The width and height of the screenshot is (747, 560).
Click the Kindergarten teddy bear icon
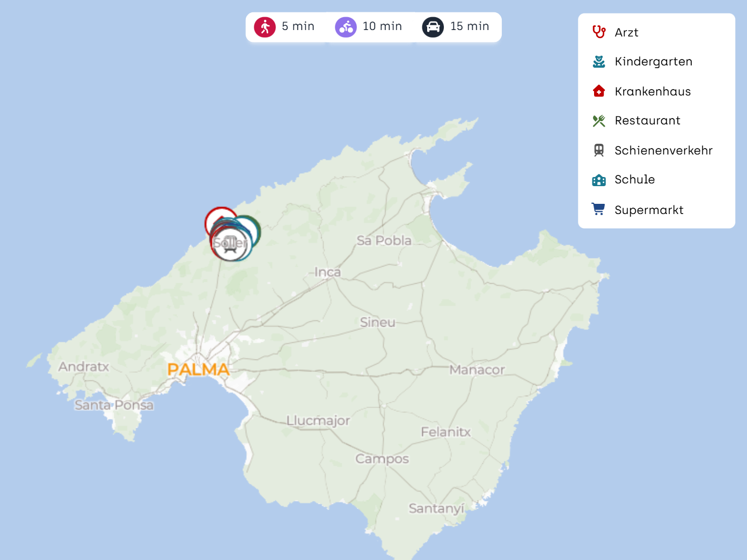tap(599, 62)
